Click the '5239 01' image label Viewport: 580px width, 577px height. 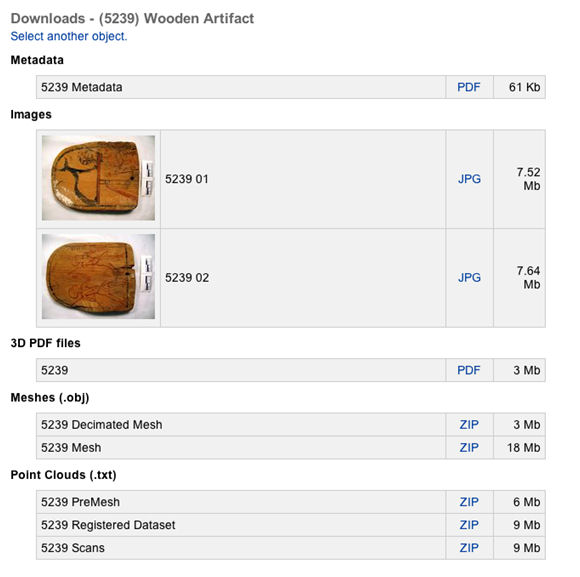(x=187, y=179)
